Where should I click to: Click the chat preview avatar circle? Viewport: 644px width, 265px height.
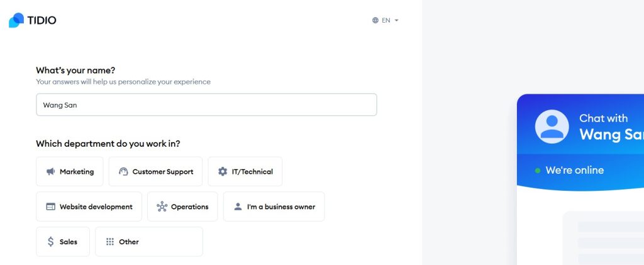pyautogui.click(x=552, y=126)
